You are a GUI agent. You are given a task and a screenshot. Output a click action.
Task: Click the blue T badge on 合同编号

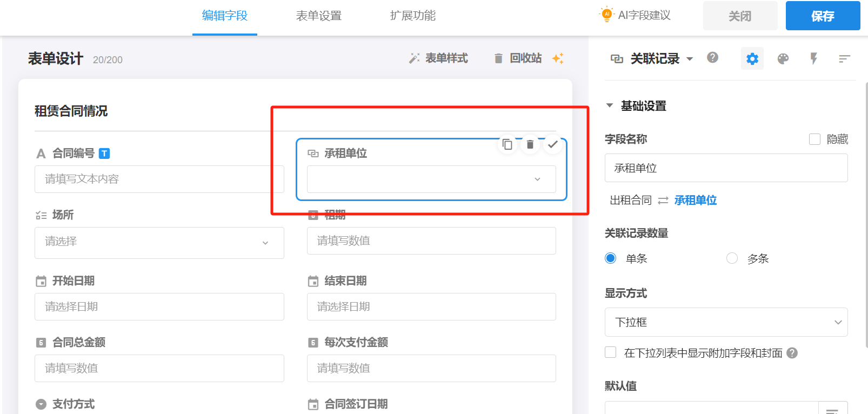(104, 153)
